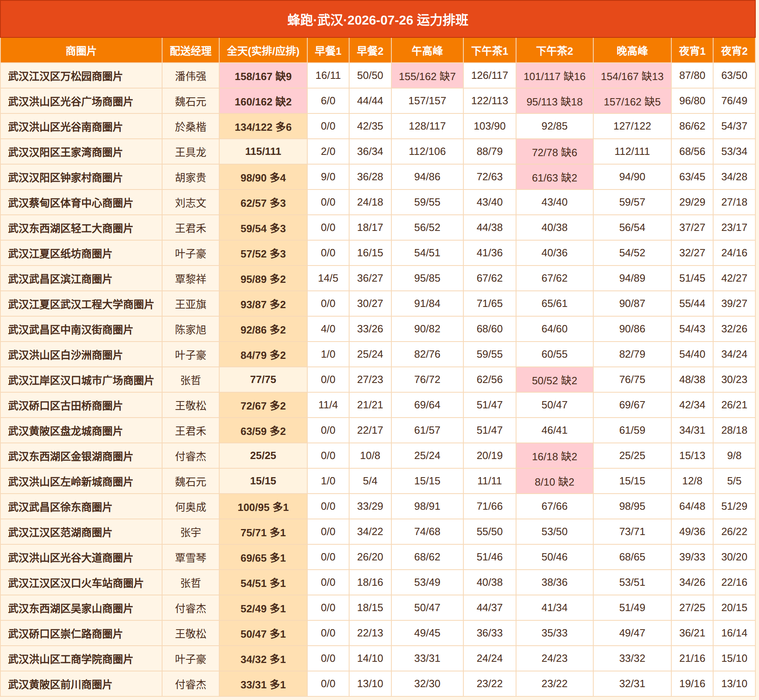
Task: Click row name 武汉洪山区左岭新城商圈片
Action: pos(70,482)
